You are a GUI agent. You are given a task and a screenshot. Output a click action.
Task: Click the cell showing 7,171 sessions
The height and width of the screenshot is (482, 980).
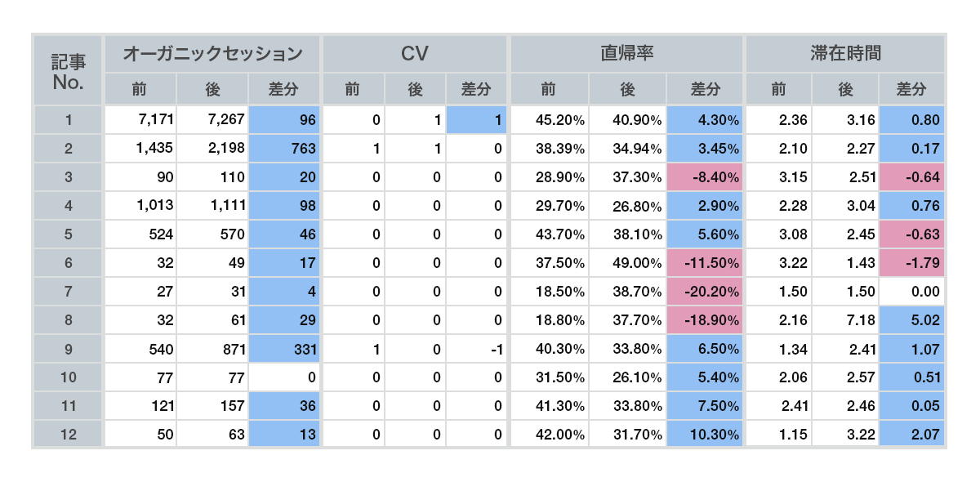pos(140,120)
